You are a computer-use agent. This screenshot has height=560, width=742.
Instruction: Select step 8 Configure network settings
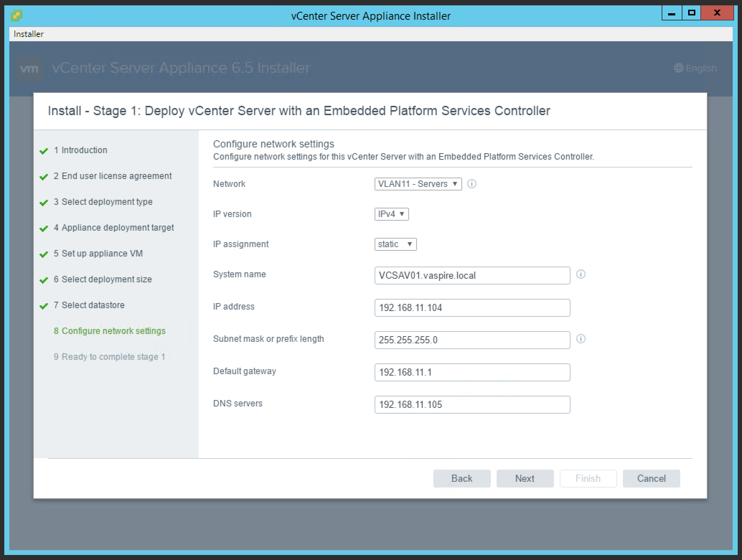110,331
